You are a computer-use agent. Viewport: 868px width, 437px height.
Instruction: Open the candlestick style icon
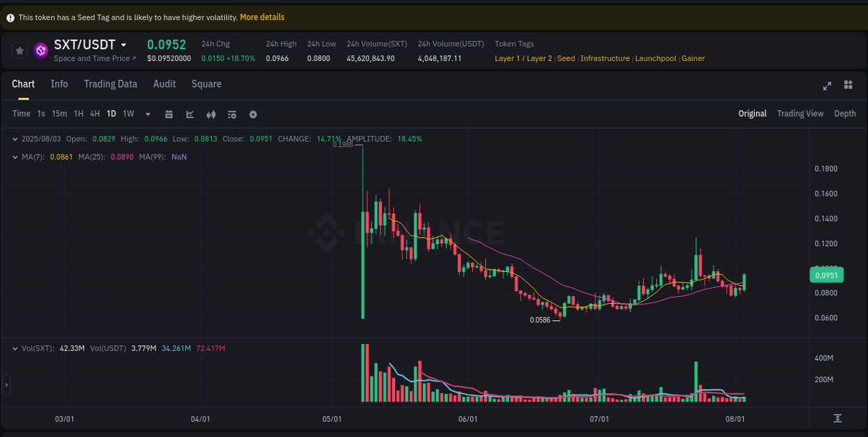[211, 114]
